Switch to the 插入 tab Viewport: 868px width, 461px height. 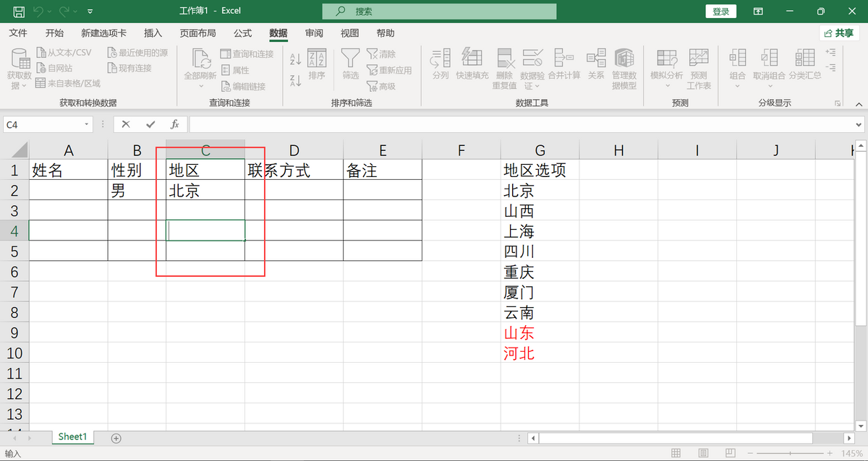(x=153, y=33)
